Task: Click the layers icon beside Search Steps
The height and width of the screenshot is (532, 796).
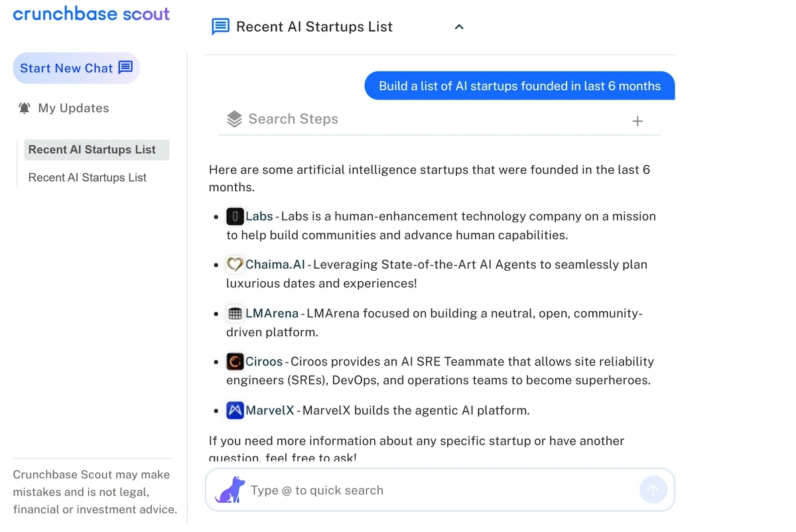Action: [x=234, y=119]
